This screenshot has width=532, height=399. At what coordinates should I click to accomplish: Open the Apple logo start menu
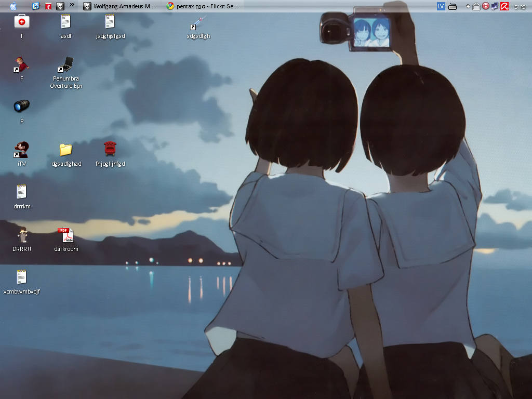[13, 6]
